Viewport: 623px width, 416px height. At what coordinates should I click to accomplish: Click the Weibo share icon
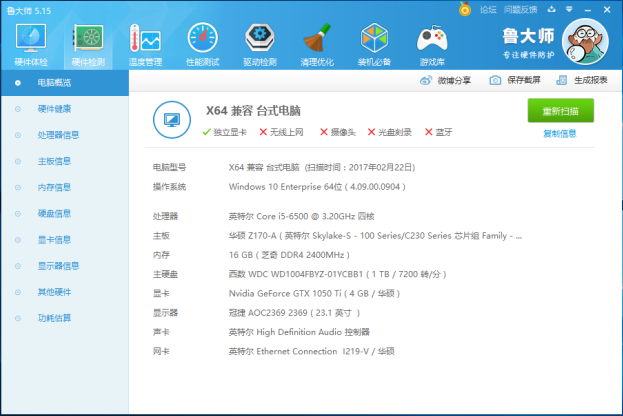click(426, 80)
